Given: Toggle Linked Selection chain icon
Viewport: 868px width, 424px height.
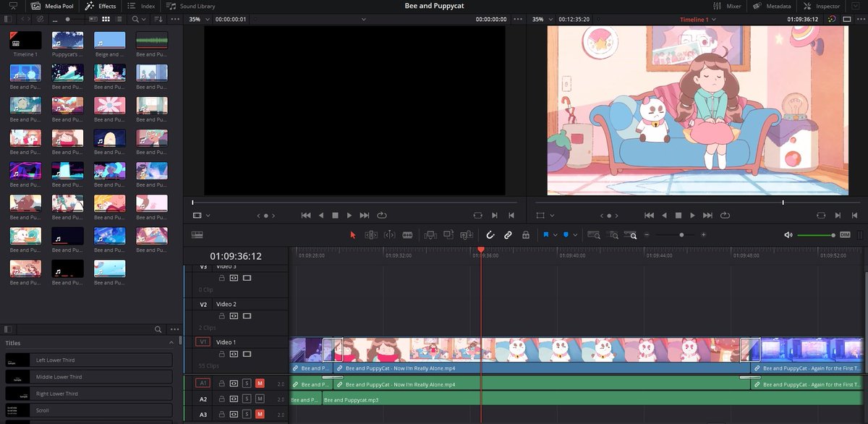Looking at the screenshot, I should (x=508, y=235).
